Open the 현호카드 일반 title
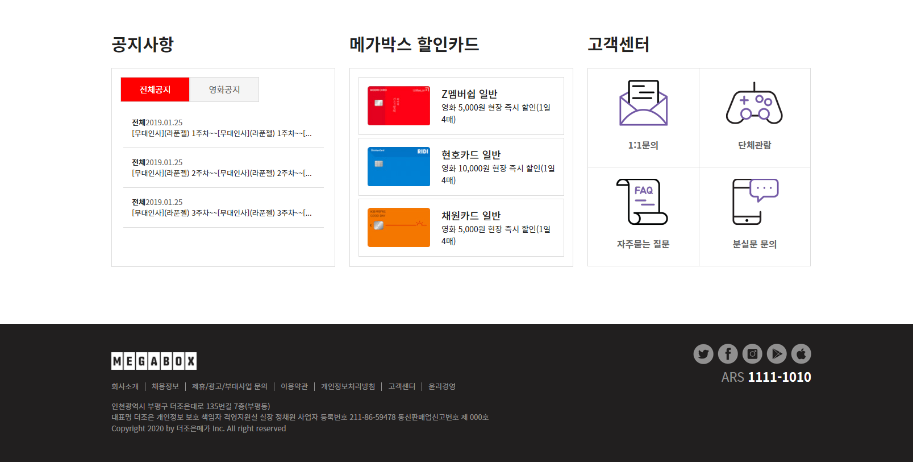The height and width of the screenshot is (462, 913). click(471, 154)
